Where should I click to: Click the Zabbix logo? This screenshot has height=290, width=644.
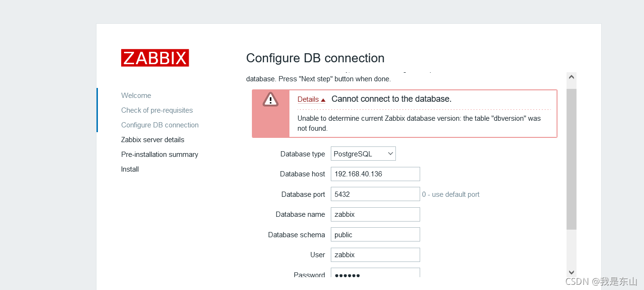point(155,58)
